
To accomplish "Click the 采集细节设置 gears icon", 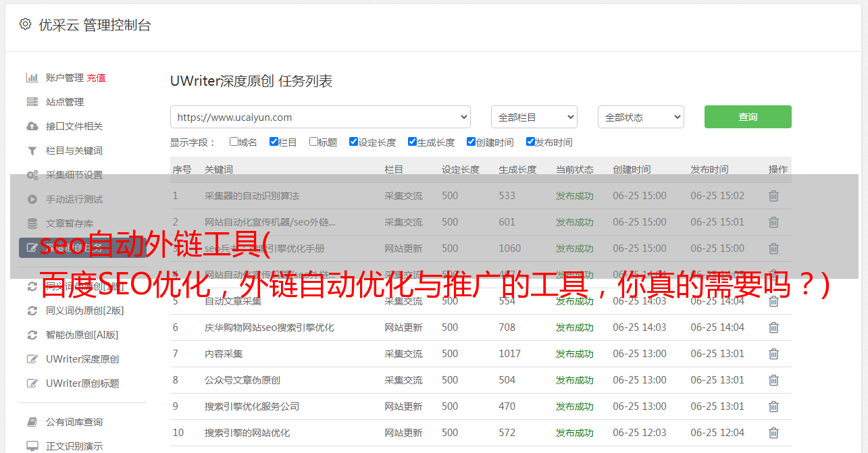I will click(x=32, y=175).
